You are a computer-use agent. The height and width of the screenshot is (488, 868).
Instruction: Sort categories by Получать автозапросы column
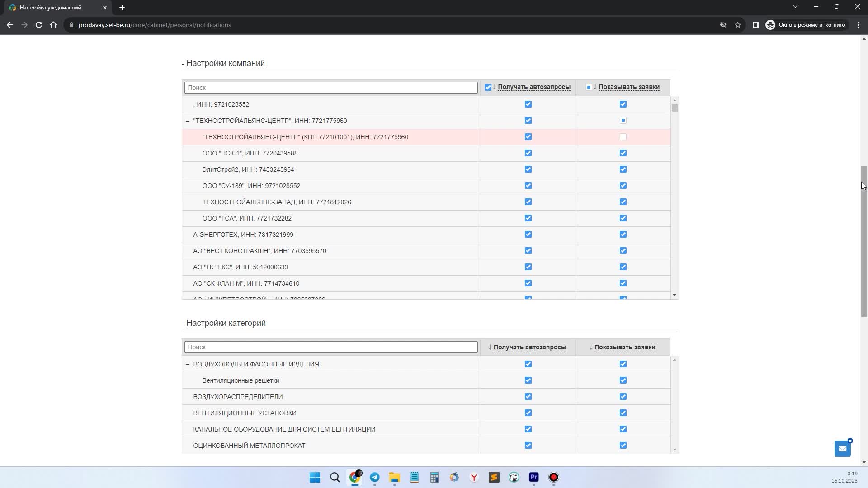tap(530, 347)
